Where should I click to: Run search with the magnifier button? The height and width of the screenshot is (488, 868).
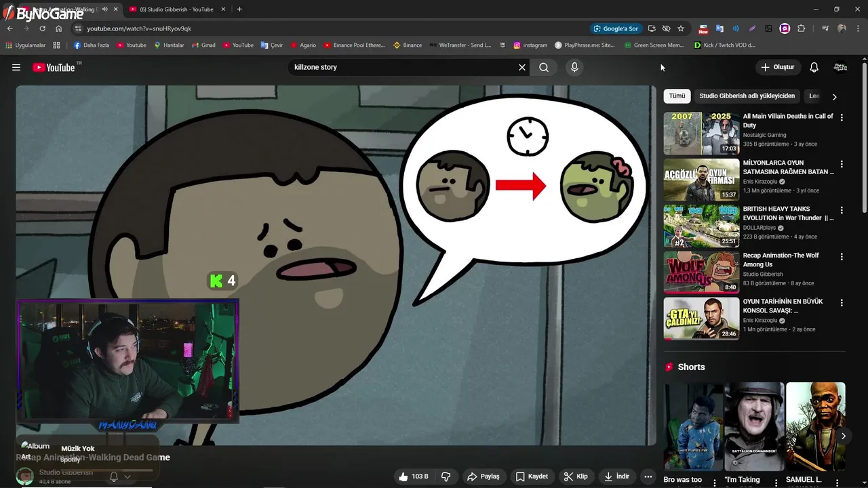coord(544,67)
